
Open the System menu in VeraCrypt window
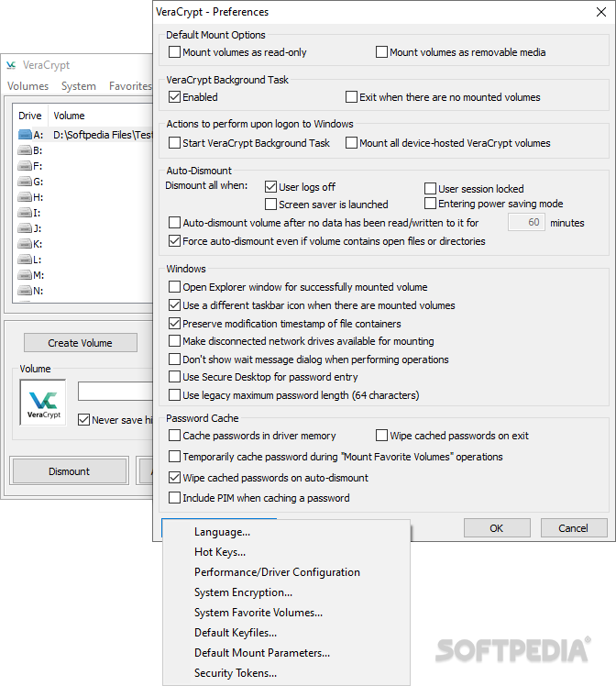pos(79,86)
